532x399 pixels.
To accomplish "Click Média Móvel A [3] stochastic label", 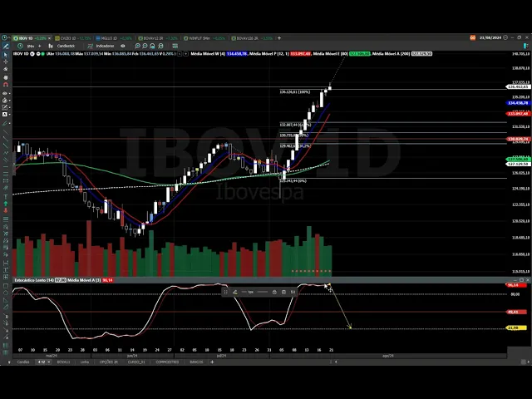I will [84, 280].
